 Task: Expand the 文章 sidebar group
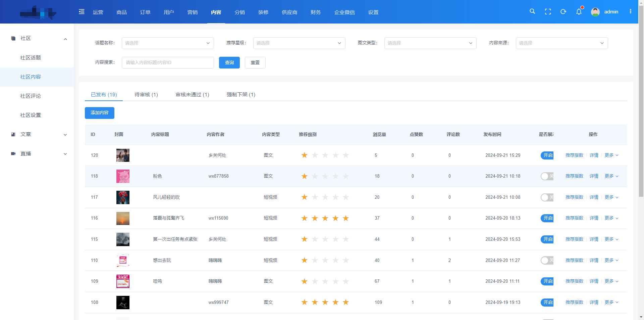[x=65, y=135]
